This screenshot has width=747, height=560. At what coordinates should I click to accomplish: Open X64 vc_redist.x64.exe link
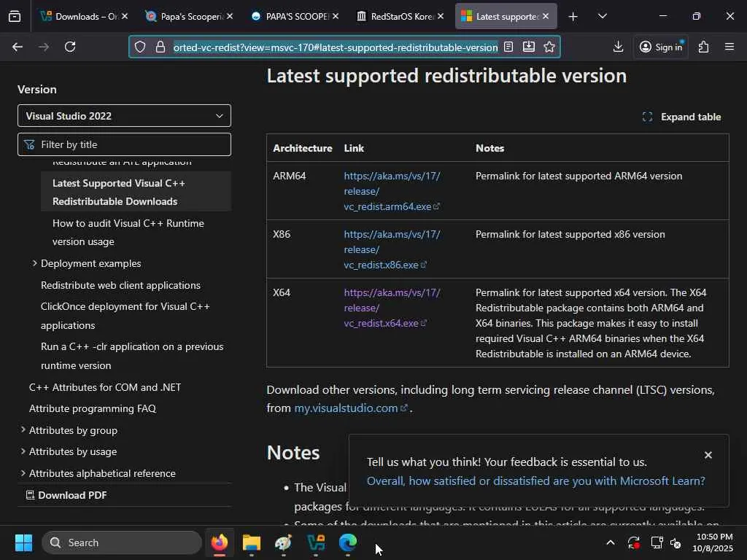[x=392, y=308]
